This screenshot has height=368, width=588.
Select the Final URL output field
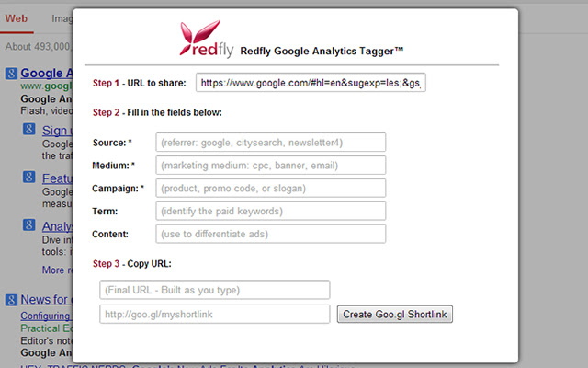(x=214, y=290)
